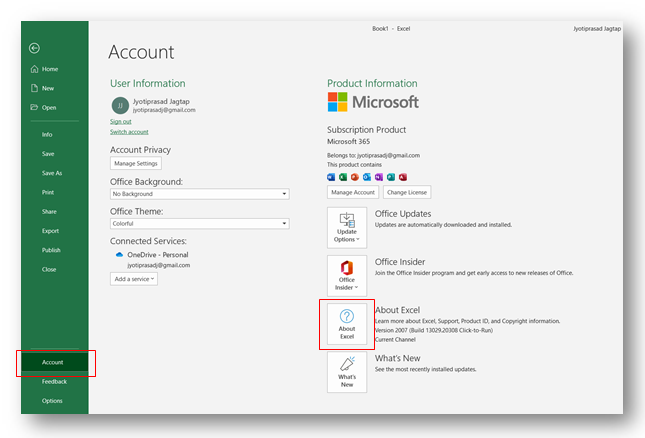Image resolution: width=645 pixels, height=438 pixels.
Task: Select Publish in the sidebar
Action: [x=51, y=250]
